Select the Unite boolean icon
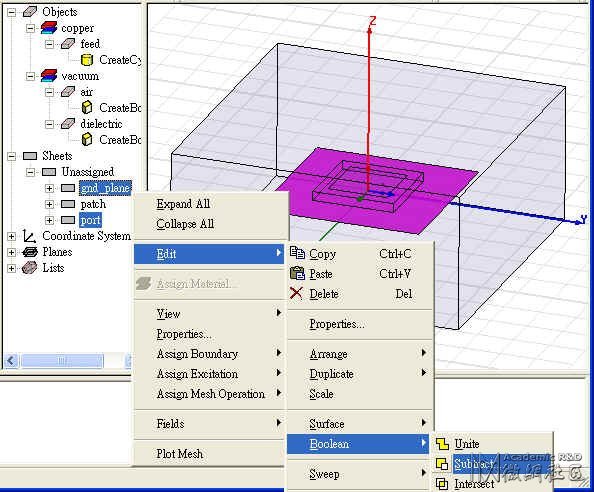This screenshot has height=492, width=594. pos(442,444)
